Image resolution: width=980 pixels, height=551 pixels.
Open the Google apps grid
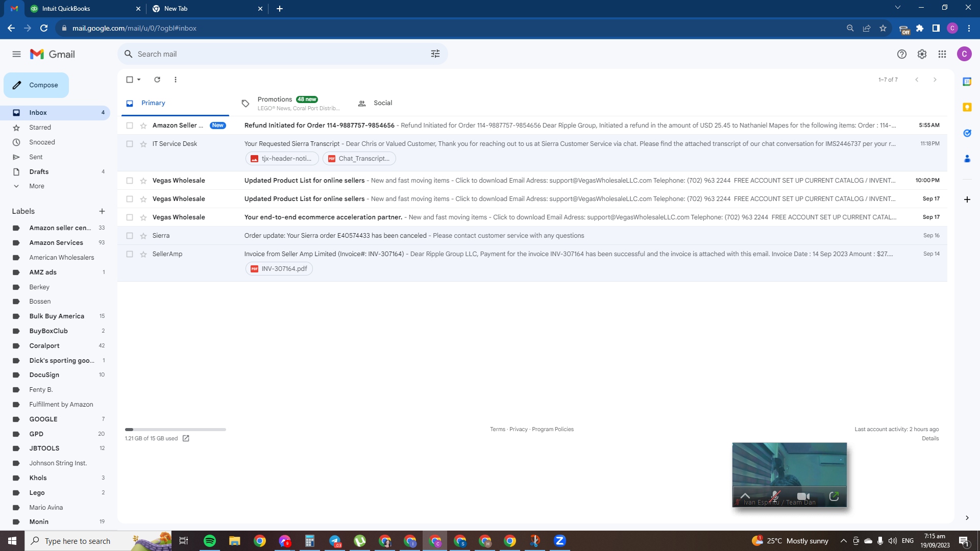pos(942,54)
